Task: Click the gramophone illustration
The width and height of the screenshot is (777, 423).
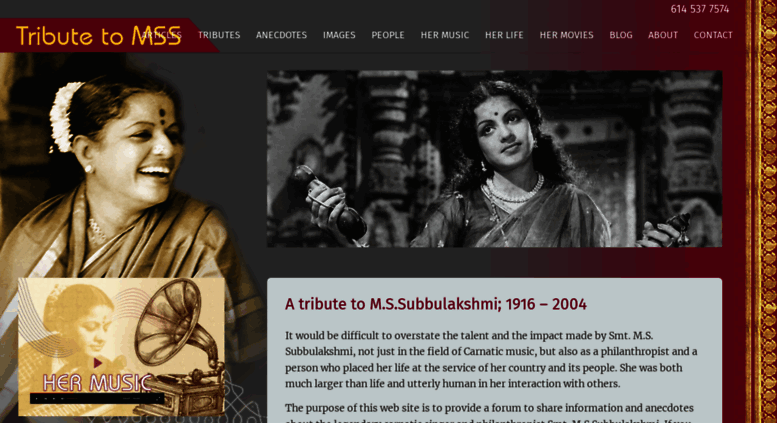Action: (x=179, y=347)
